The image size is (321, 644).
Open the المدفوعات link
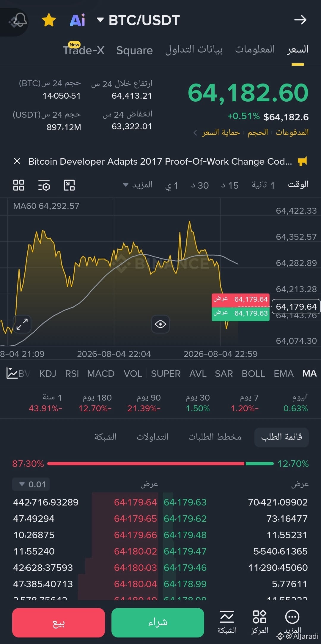coord(292,132)
